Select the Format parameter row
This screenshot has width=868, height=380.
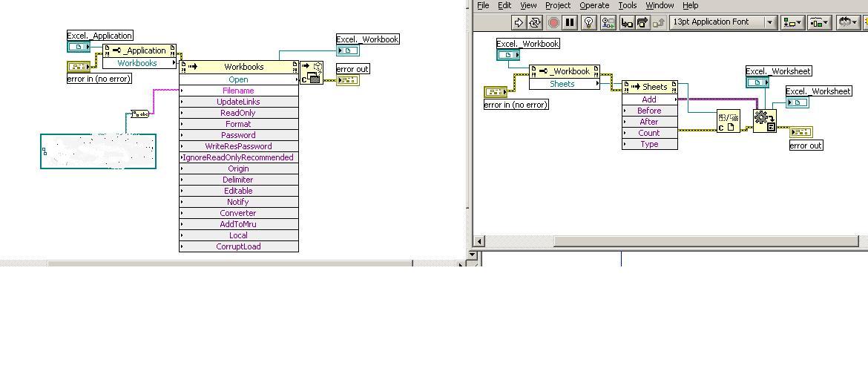[x=239, y=124]
